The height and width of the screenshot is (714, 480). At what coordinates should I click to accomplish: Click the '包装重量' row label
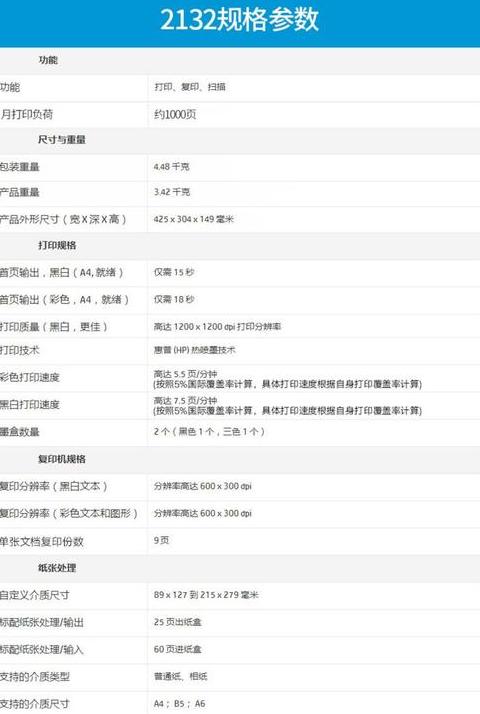pos(20,167)
